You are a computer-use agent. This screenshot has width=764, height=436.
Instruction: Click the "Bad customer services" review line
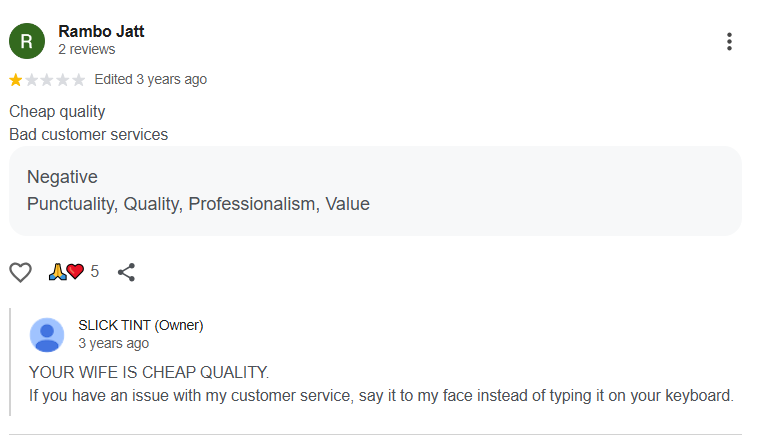[88, 134]
